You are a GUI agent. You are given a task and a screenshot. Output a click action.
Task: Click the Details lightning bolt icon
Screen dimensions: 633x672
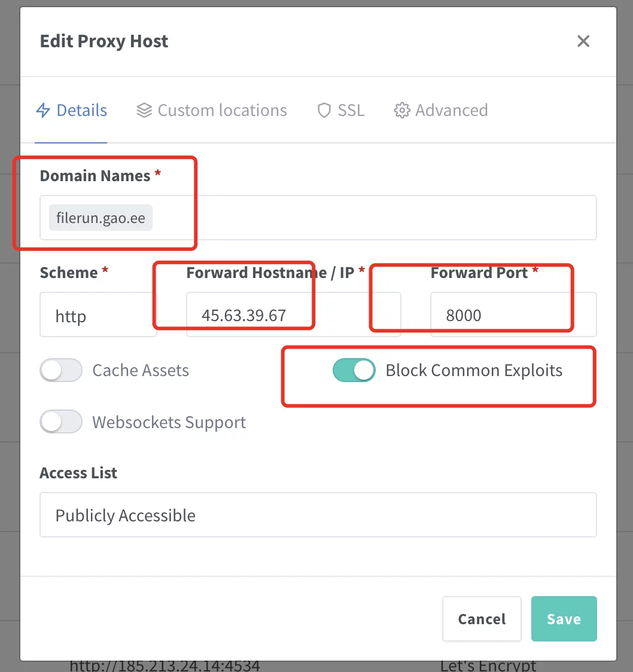[x=43, y=111]
